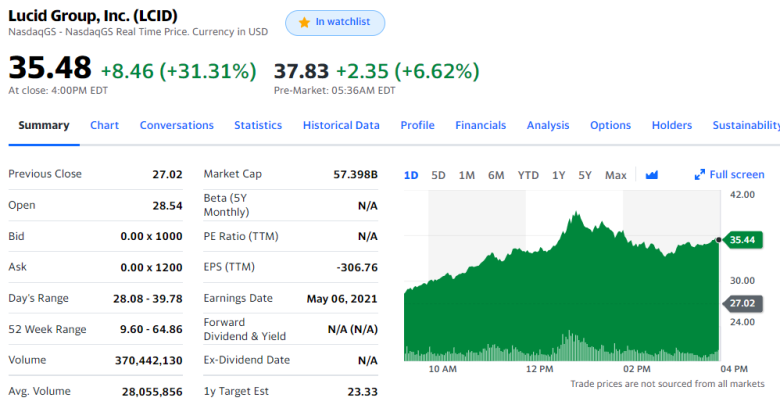The width and height of the screenshot is (780, 412).
Task: Open the chart type icon
Action: click(652, 175)
